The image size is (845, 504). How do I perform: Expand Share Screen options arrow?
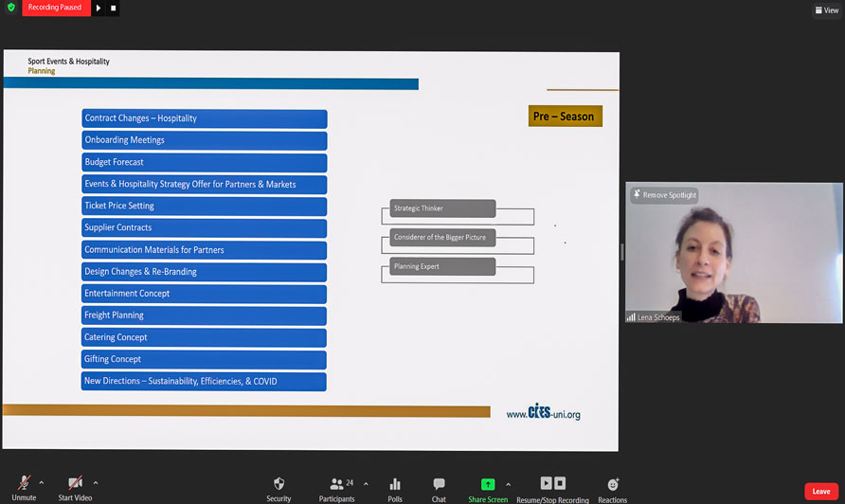click(x=508, y=485)
